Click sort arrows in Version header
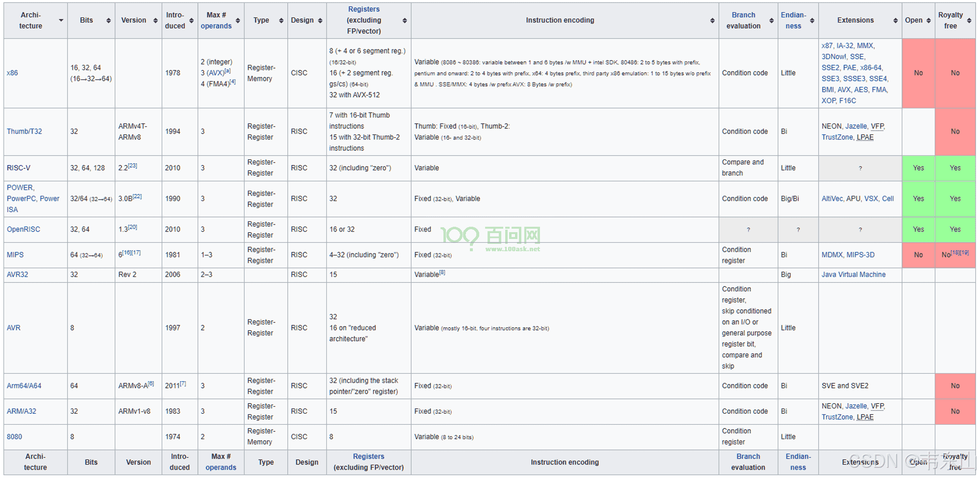The height and width of the screenshot is (478, 980). pos(155,21)
